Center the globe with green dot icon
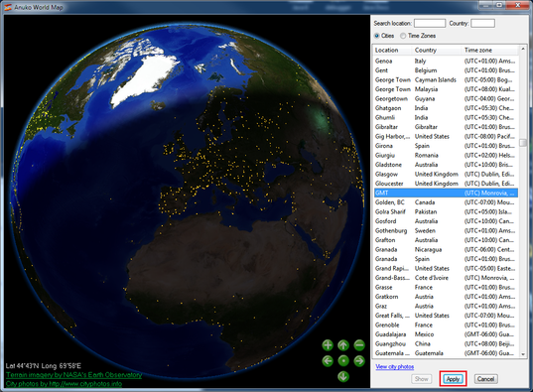Screen dimensions: 533x392 click(343, 360)
